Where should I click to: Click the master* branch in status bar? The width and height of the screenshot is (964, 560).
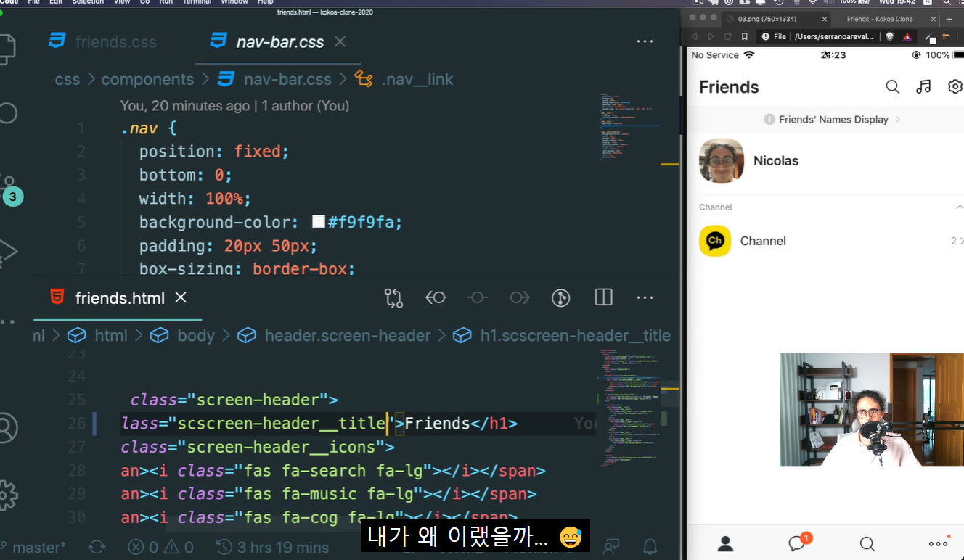[x=33, y=547]
